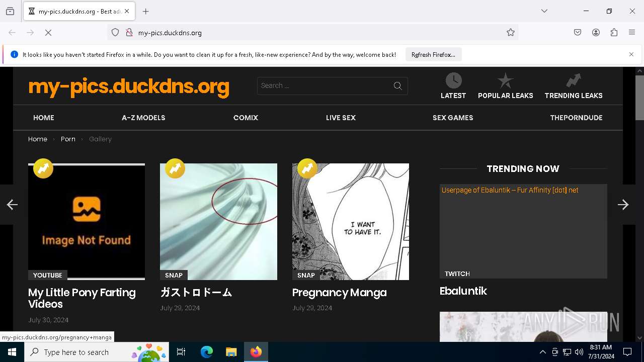Open File Explorer from taskbar
Screen dimensions: 644x362
[231, 352]
